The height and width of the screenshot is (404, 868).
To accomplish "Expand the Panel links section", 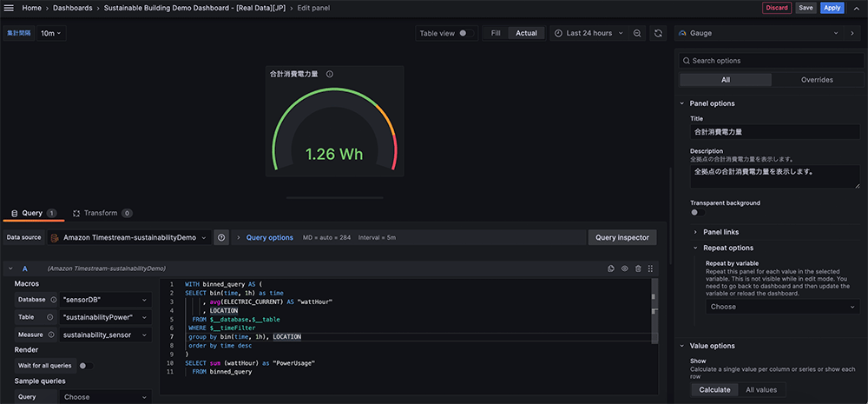I will [x=722, y=232].
